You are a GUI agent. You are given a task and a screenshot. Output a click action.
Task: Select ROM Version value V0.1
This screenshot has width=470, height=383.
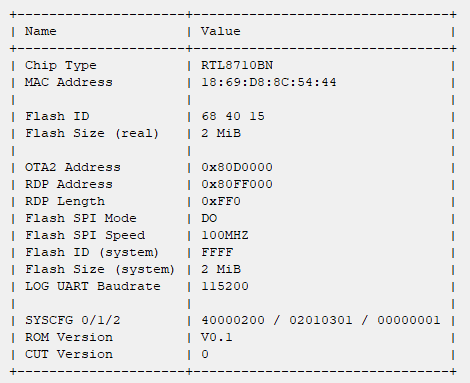coord(217,337)
